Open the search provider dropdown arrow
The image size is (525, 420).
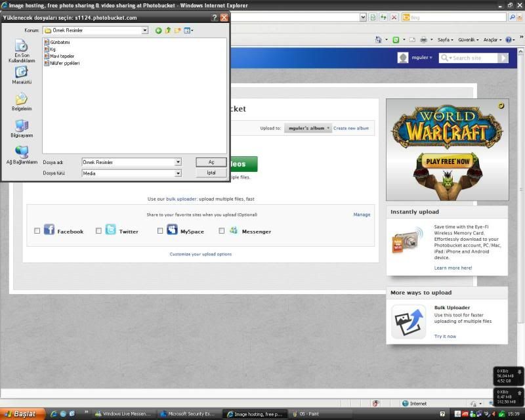tap(520, 18)
